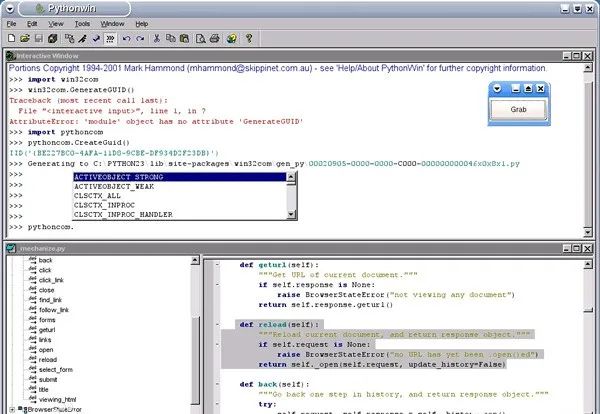Click def icon beside 'links'

[x=33, y=339]
